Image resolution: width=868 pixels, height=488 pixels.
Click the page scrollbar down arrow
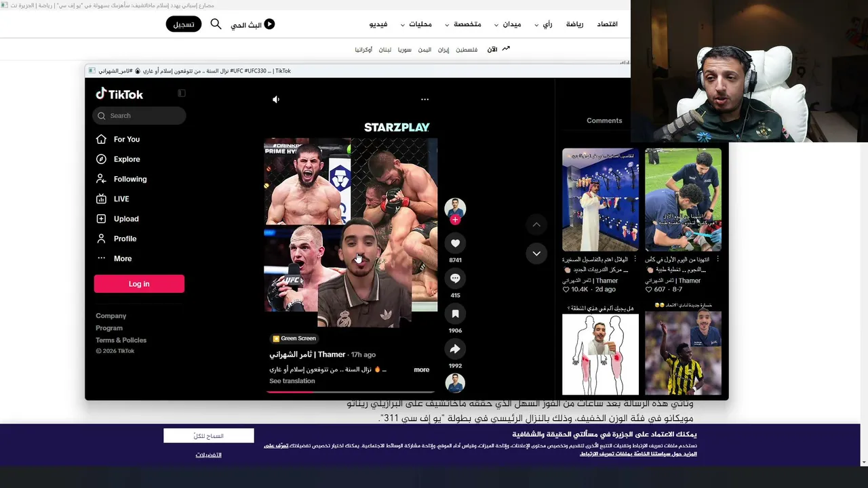[863, 462]
